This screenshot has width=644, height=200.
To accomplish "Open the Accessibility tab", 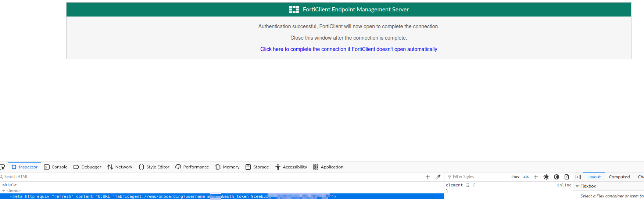I will 291,167.
